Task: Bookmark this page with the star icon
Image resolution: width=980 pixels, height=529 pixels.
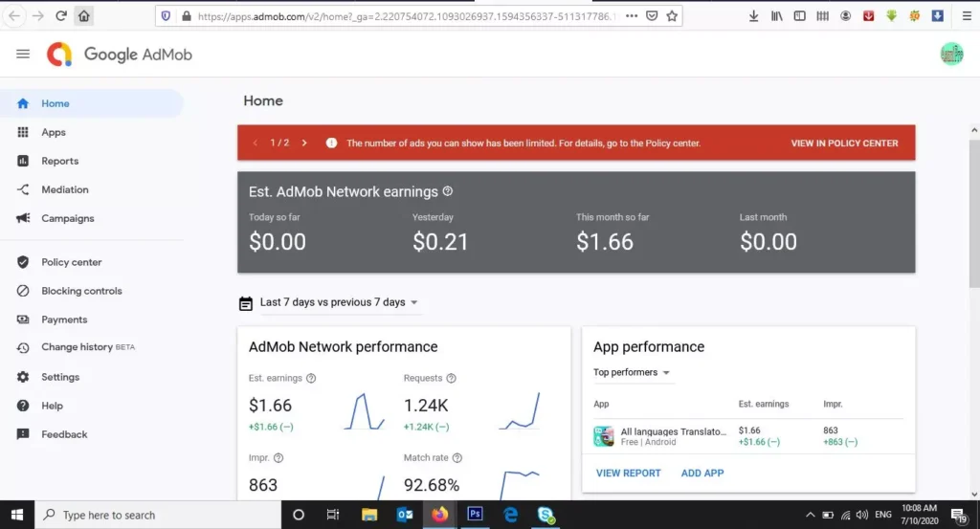Action: 672,16
